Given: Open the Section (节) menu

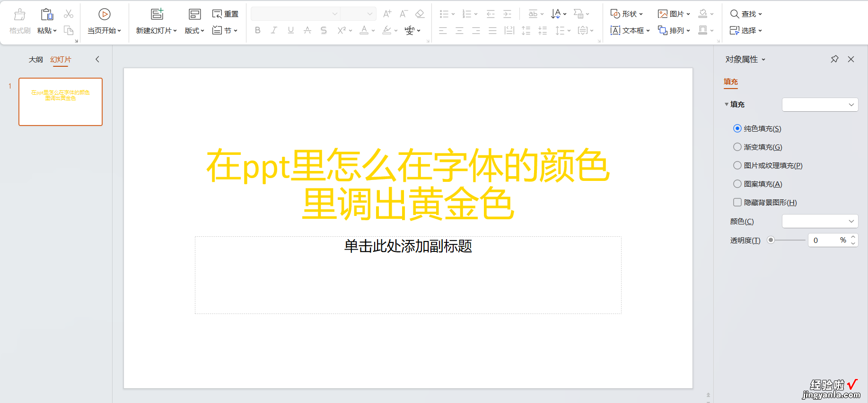Looking at the screenshot, I should click(225, 30).
